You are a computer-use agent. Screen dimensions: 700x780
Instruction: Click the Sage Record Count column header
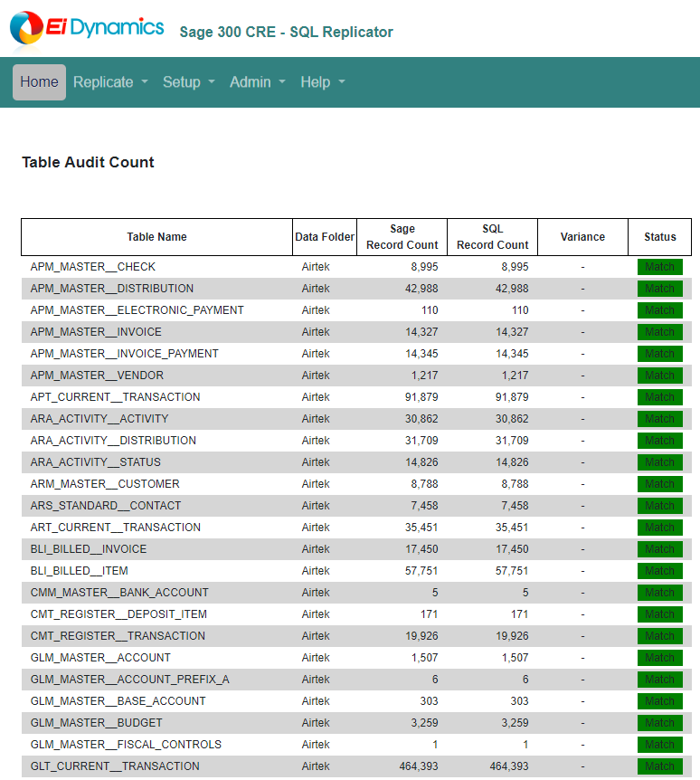click(x=402, y=237)
